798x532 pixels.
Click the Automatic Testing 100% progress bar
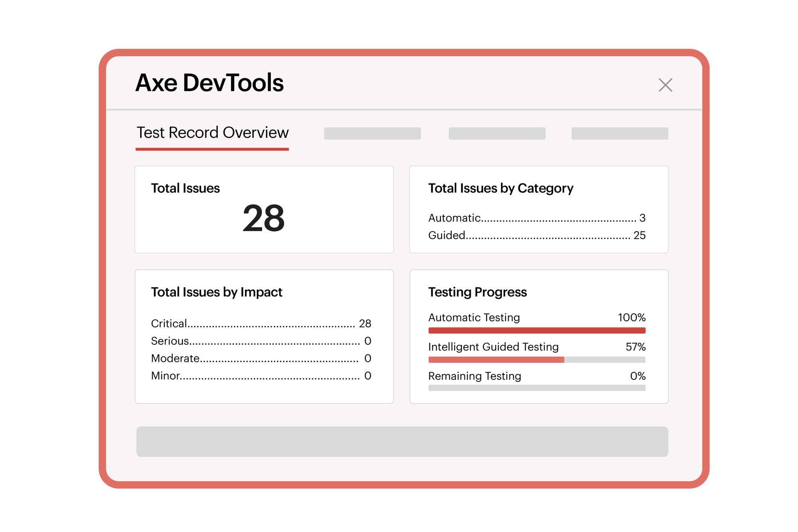click(537, 330)
